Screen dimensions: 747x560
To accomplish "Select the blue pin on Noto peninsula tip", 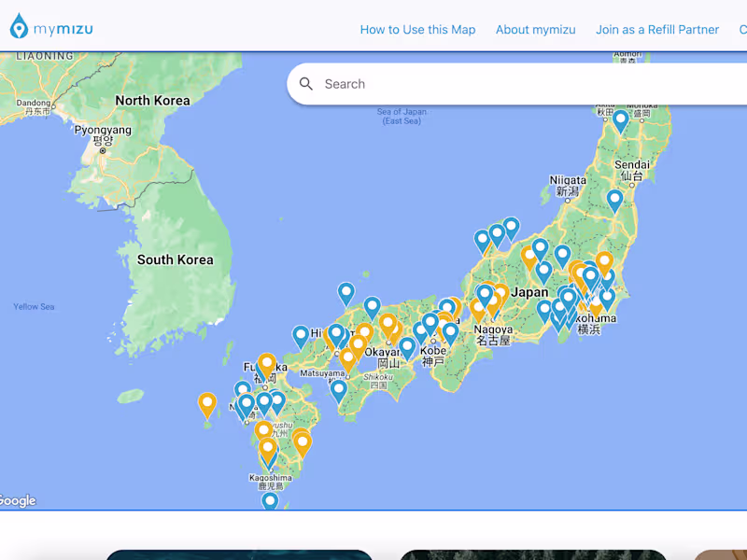I will 511,229.
